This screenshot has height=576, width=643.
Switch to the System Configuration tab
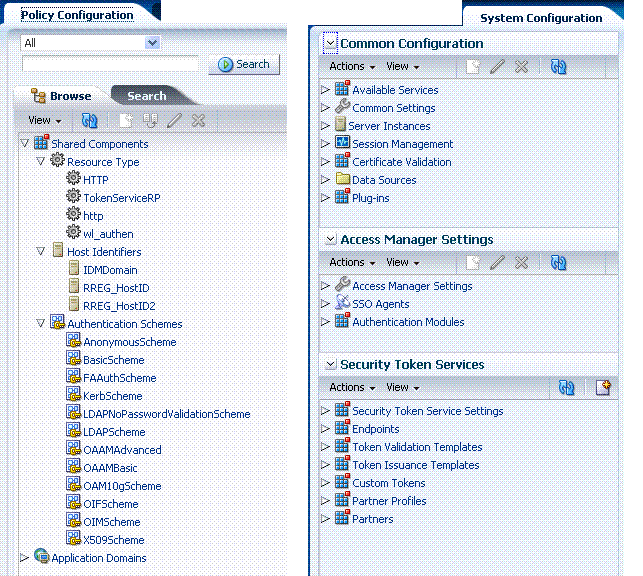[541, 18]
